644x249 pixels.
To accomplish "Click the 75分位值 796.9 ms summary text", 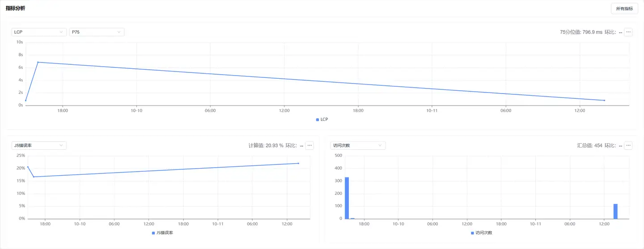I will (x=580, y=32).
